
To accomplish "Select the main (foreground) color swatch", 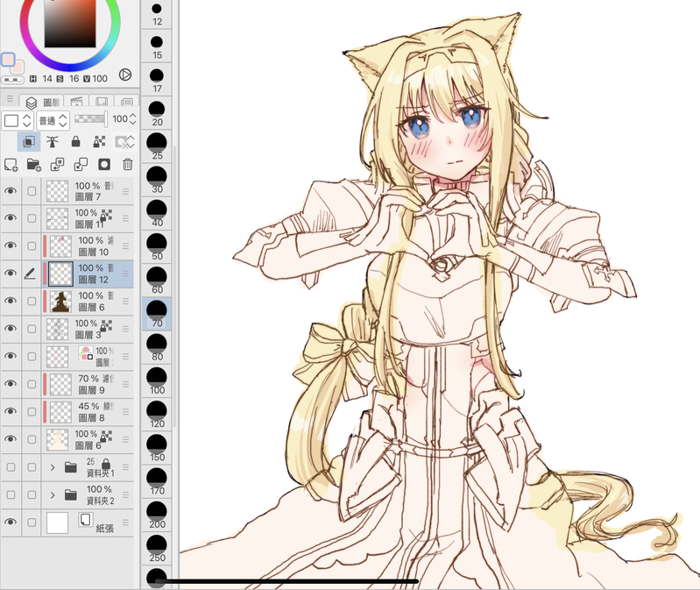I will click(x=8, y=60).
